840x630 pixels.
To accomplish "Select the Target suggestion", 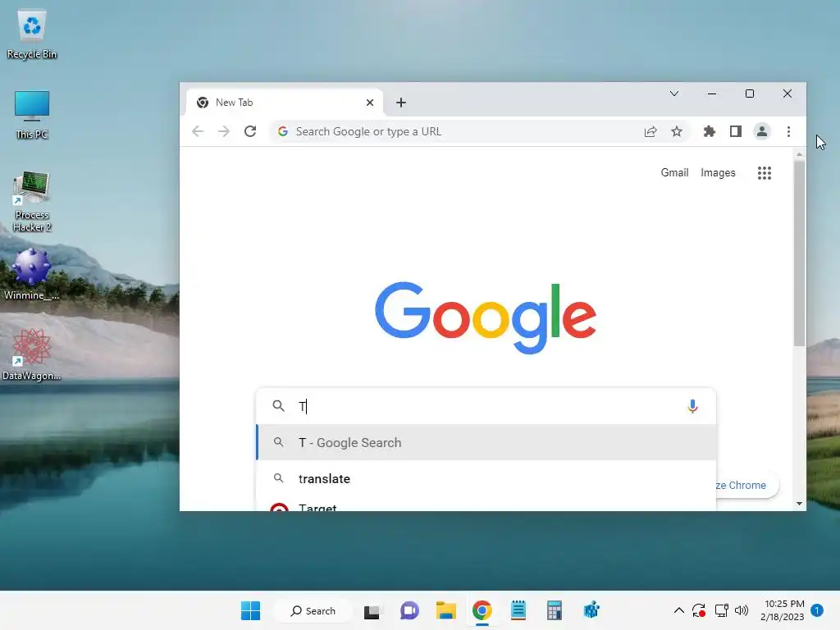I will click(x=486, y=504).
